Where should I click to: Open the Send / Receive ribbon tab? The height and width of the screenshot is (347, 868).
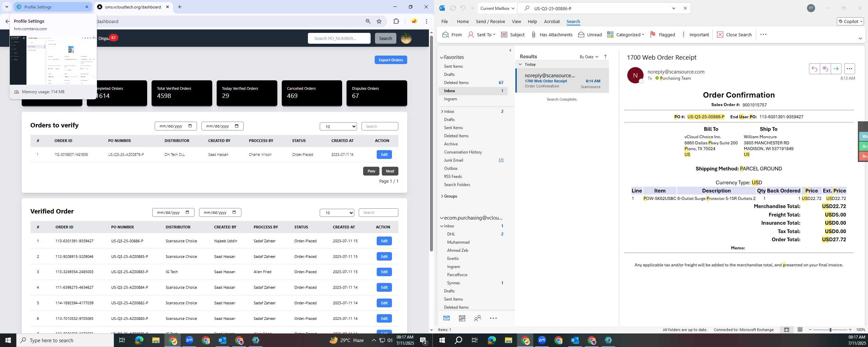490,21
